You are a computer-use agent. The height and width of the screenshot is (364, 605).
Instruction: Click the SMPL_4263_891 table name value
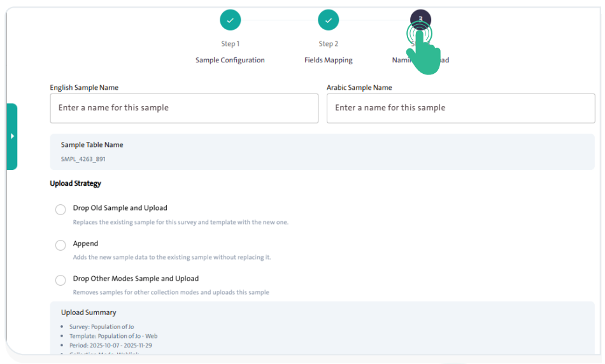point(83,159)
